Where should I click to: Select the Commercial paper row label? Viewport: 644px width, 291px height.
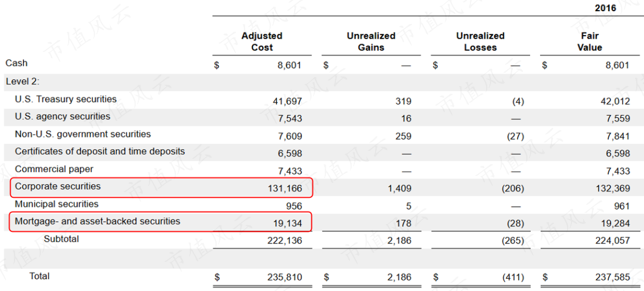[x=54, y=169]
